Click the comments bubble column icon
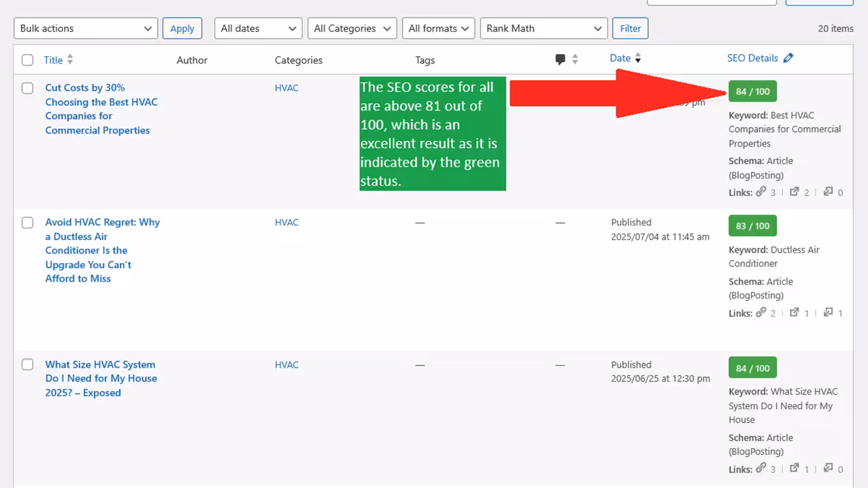 pos(560,60)
